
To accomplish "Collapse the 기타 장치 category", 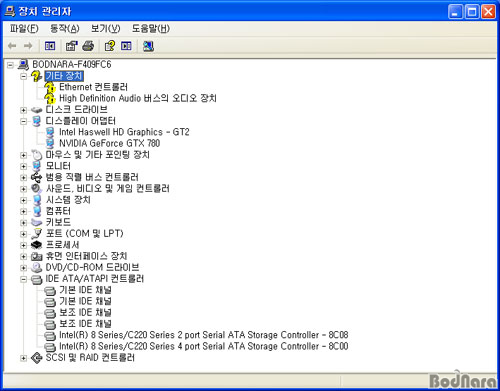I will click(23, 76).
